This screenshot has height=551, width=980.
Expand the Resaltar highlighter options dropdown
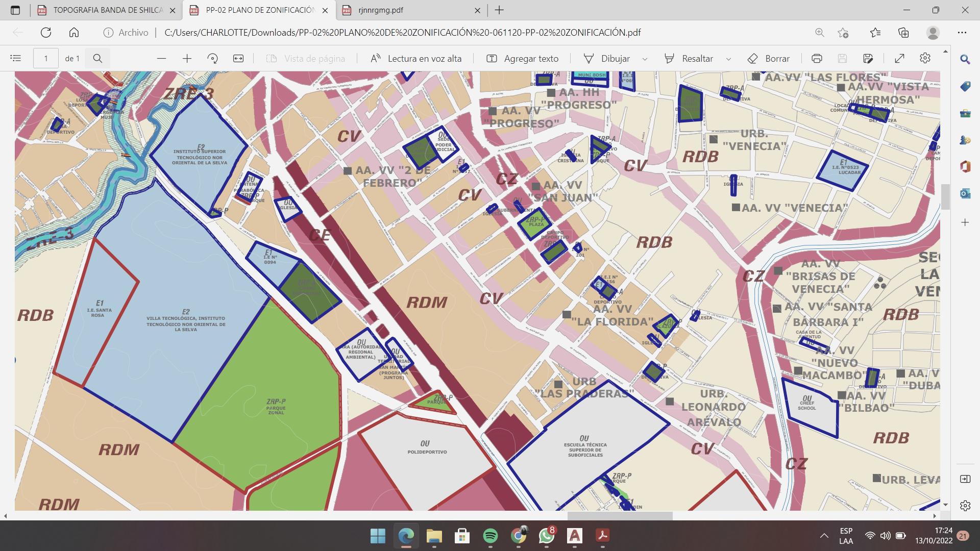pyautogui.click(x=728, y=59)
